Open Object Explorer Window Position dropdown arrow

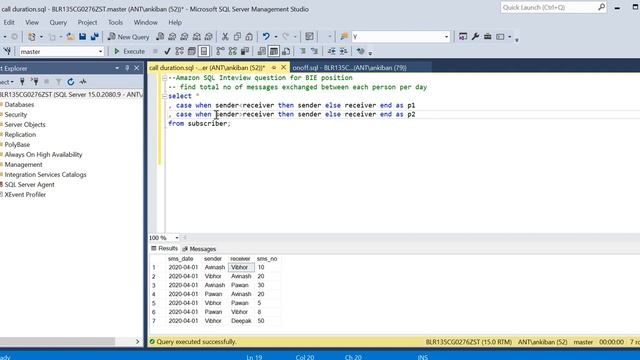pos(117,68)
